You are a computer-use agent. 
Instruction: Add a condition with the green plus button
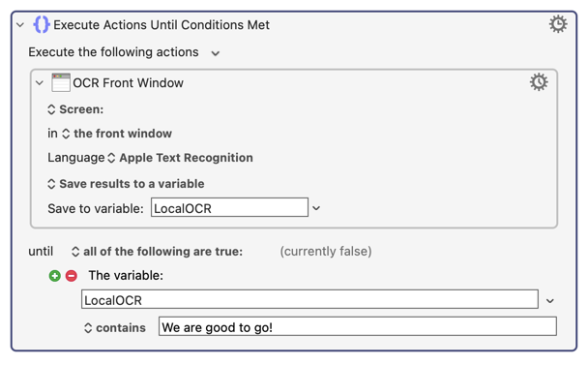click(55, 276)
